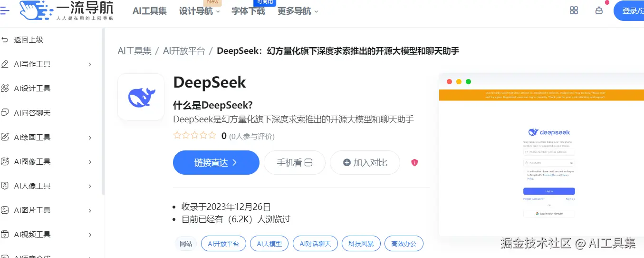Open the notification icon with red dot
644x258 pixels.
(x=599, y=10)
